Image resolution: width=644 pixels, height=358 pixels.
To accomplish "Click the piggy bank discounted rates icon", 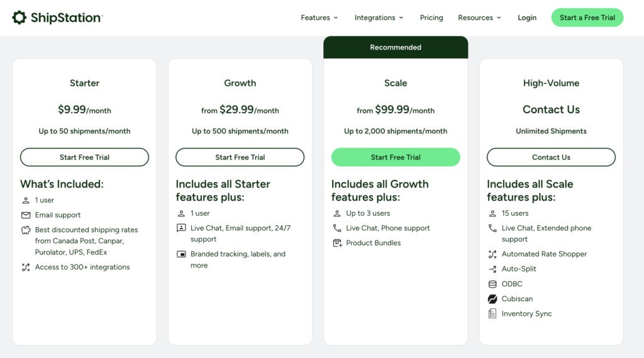I will 26,230.
